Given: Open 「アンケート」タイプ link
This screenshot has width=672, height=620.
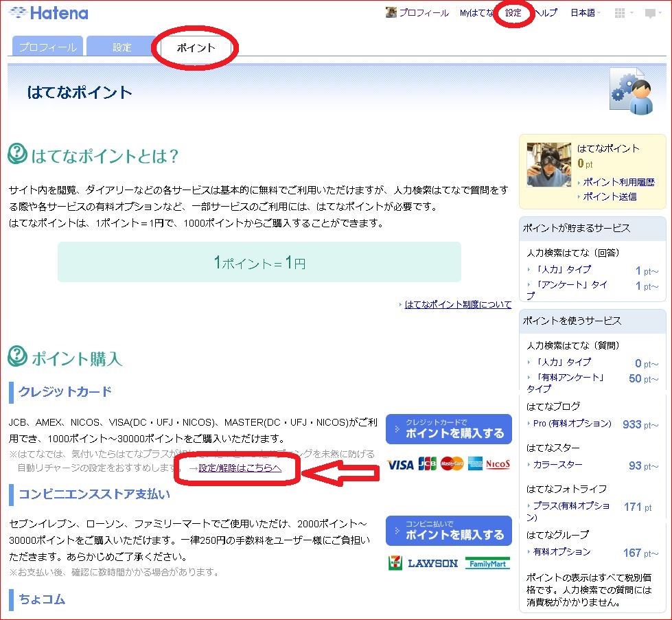Looking at the screenshot, I should click(x=568, y=290).
